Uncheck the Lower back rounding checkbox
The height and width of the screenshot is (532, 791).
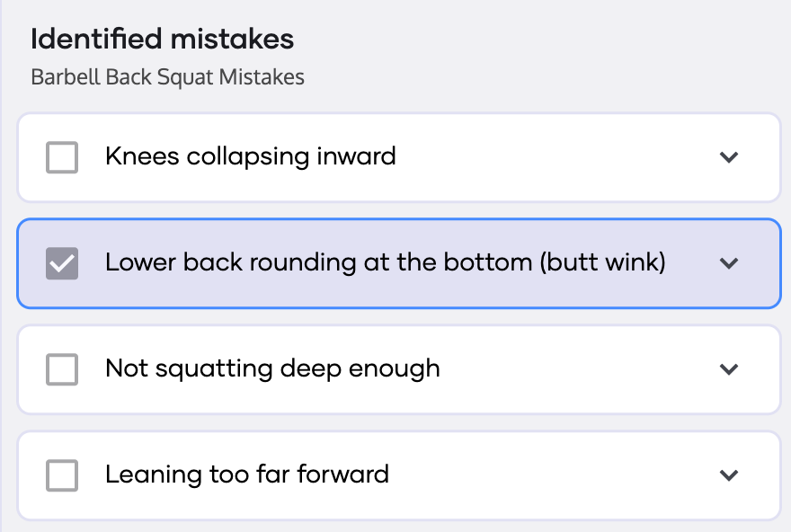point(62,263)
